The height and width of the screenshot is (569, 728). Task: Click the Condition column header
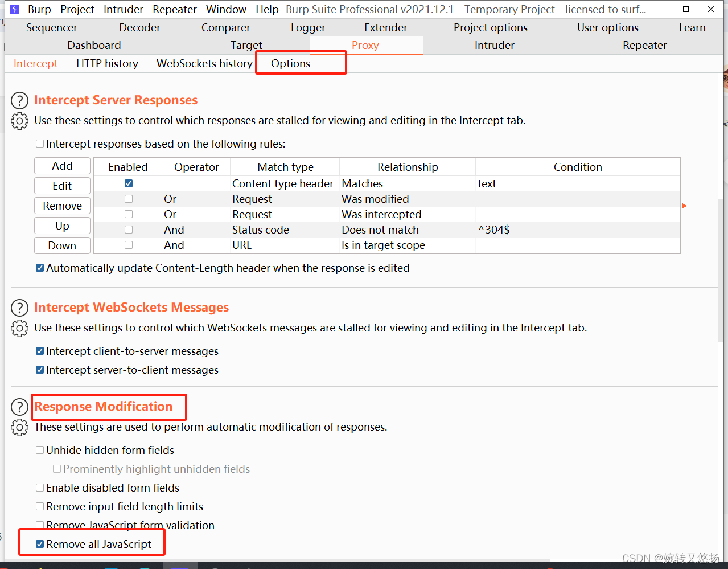coord(578,167)
